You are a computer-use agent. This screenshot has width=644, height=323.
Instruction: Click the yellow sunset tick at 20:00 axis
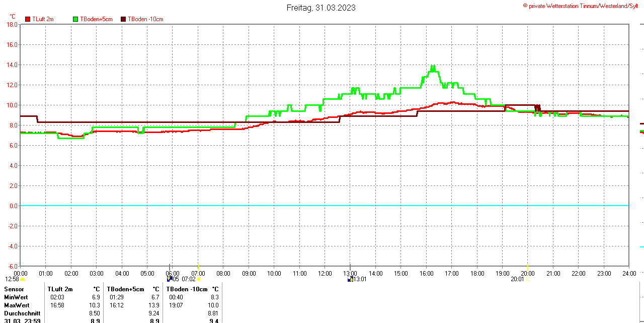527,267
